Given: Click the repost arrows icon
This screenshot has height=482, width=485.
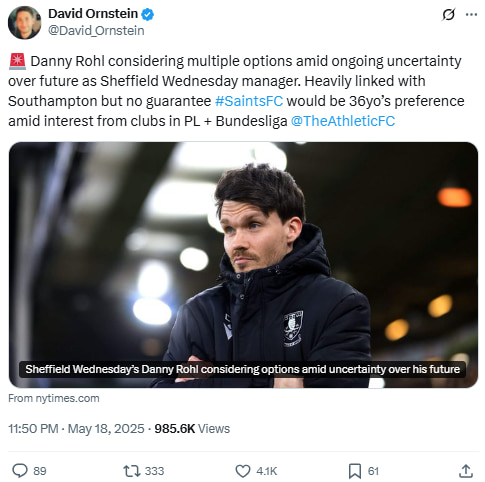Looking at the screenshot, I should 132,471.
